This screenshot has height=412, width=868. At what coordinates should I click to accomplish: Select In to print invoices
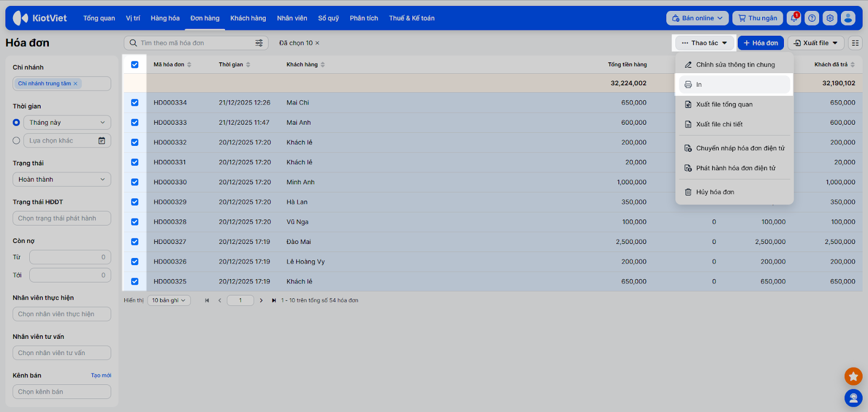click(x=735, y=85)
